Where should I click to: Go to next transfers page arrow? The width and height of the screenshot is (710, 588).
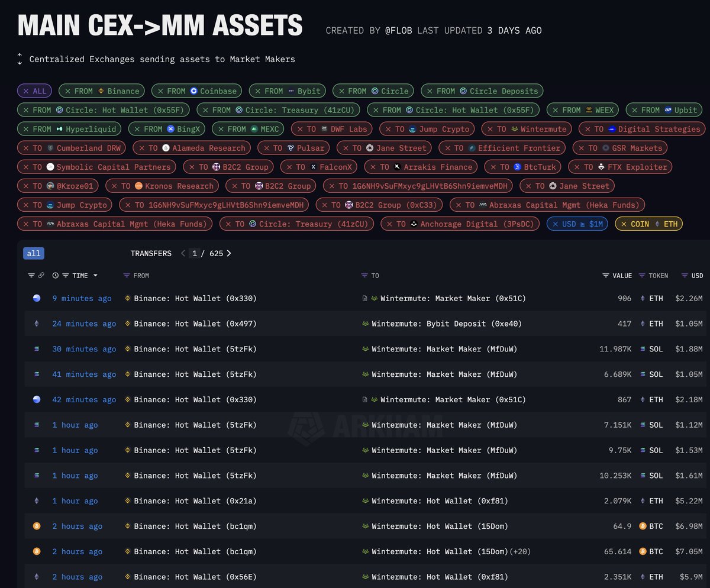coord(229,253)
